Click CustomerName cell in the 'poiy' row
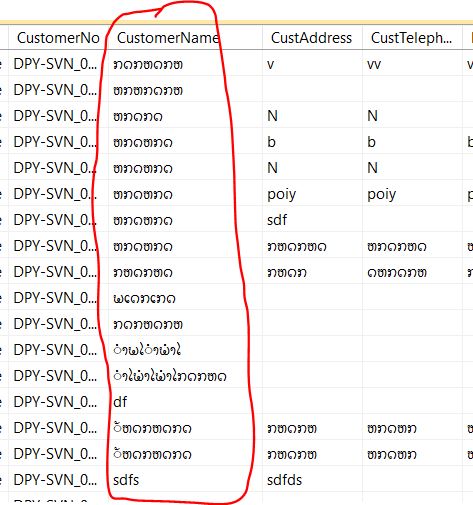This screenshot has height=505, width=473. pos(185,194)
